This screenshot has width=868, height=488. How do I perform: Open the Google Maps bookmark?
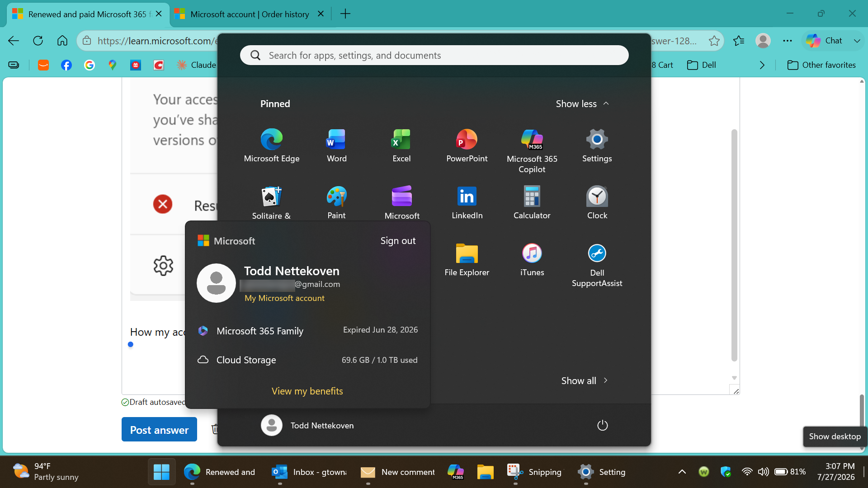pyautogui.click(x=113, y=65)
